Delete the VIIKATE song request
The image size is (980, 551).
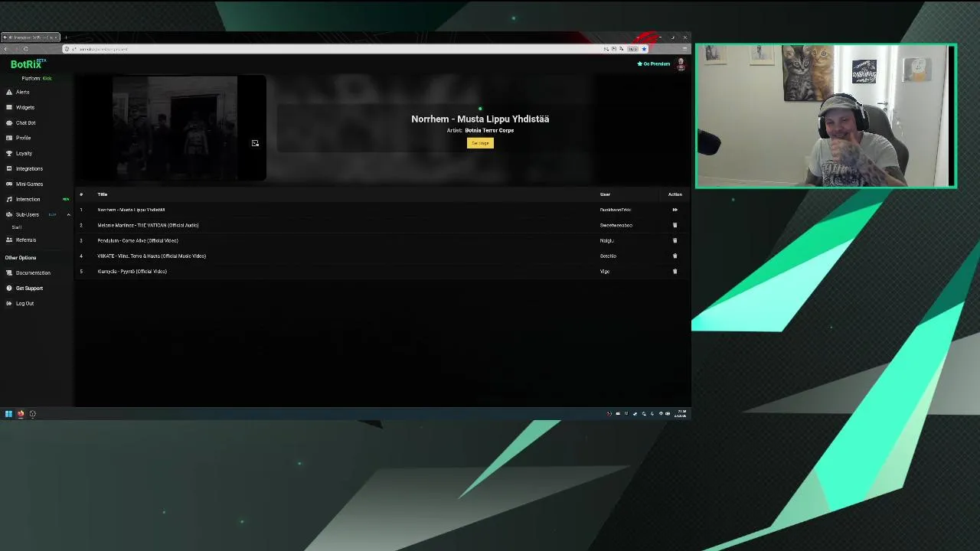[675, 256]
